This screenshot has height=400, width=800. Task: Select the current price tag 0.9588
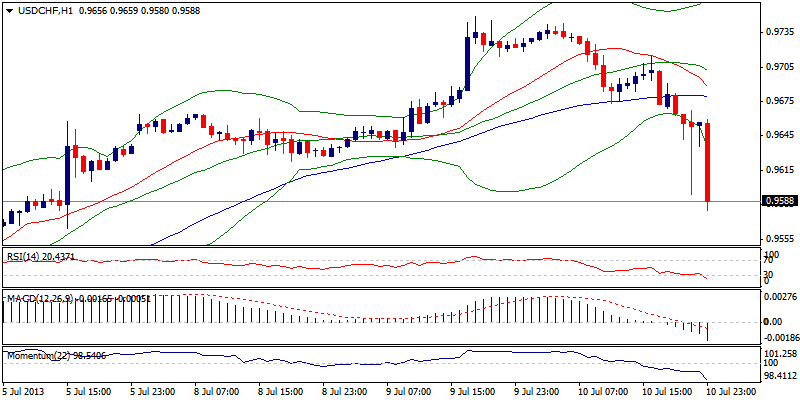[780, 201]
